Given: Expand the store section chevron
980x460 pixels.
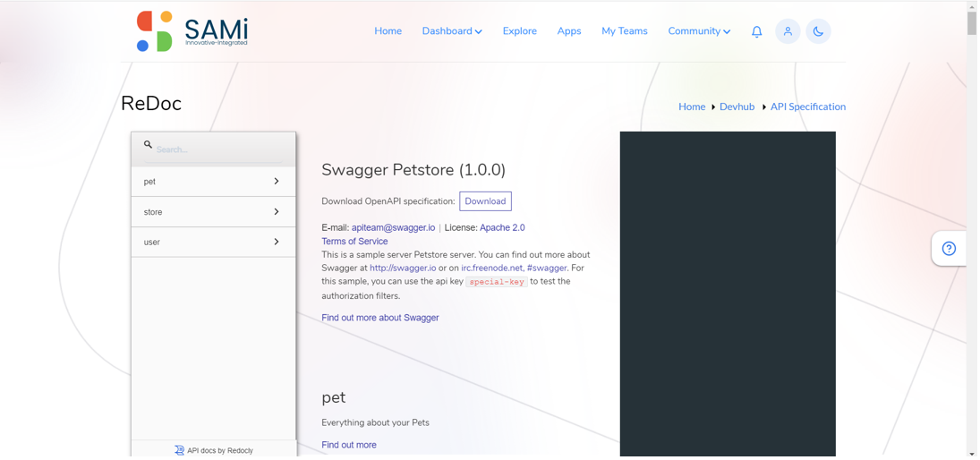Looking at the screenshot, I should point(277,212).
